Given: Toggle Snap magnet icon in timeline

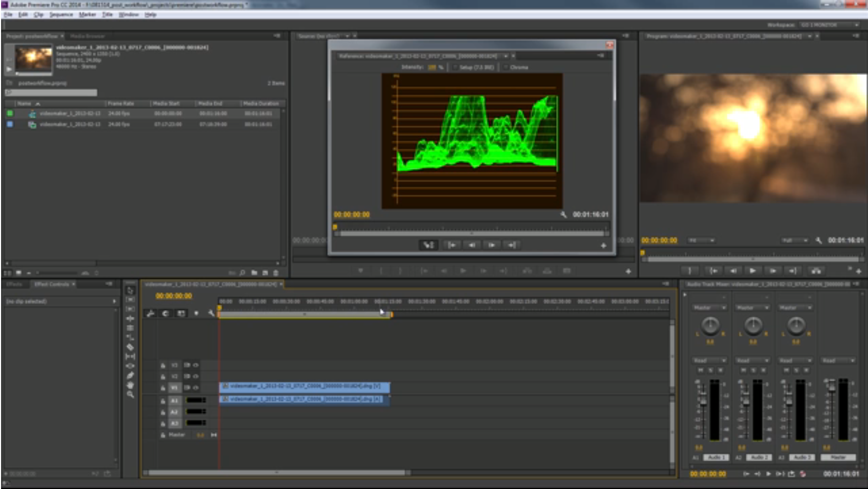Looking at the screenshot, I should point(165,313).
